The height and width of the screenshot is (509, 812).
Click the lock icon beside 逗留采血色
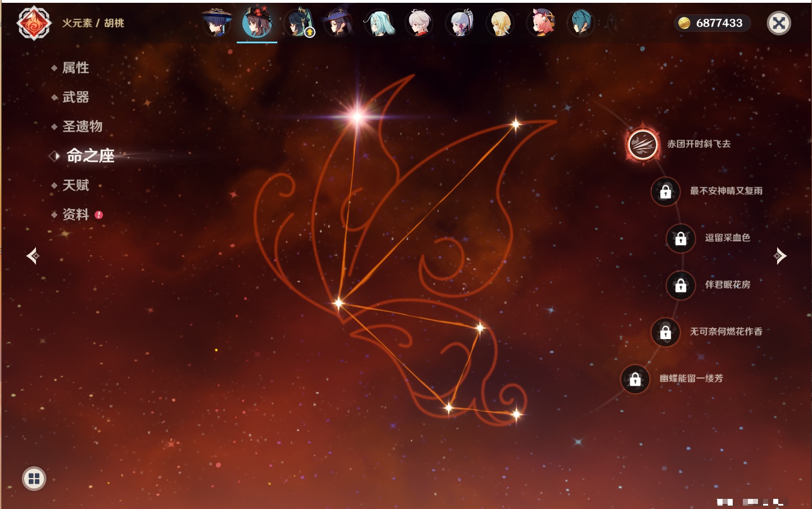(x=680, y=238)
